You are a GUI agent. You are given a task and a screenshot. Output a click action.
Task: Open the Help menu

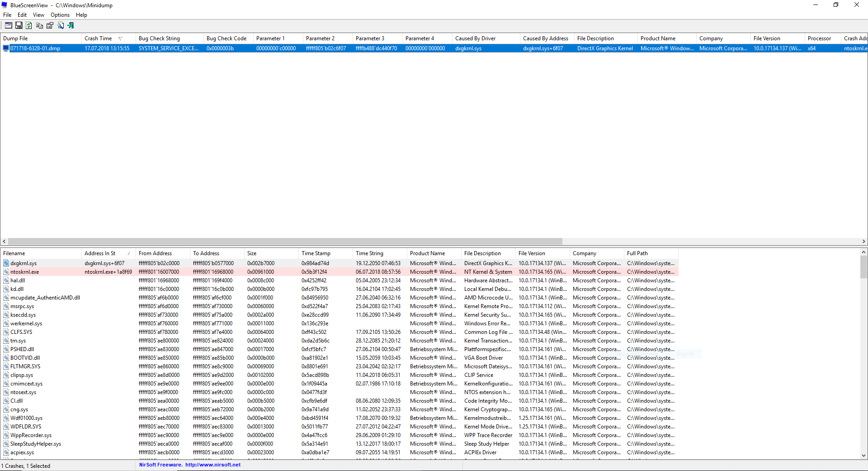click(x=81, y=15)
